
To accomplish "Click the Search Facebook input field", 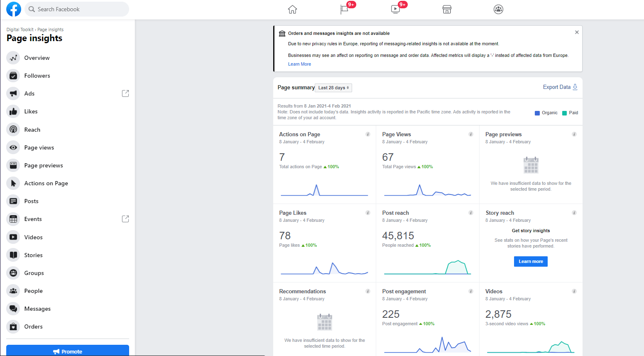I will (x=77, y=9).
